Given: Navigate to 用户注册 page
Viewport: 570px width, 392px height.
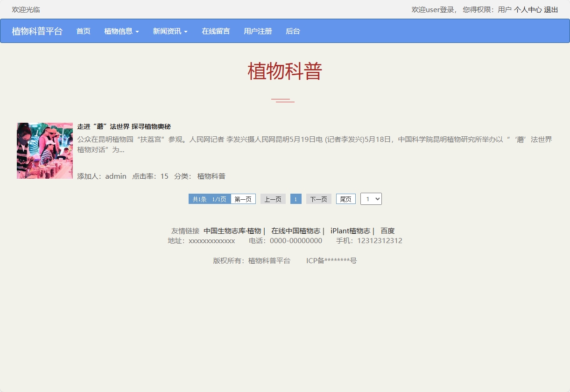Looking at the screenshot, I should pos(258,31).
